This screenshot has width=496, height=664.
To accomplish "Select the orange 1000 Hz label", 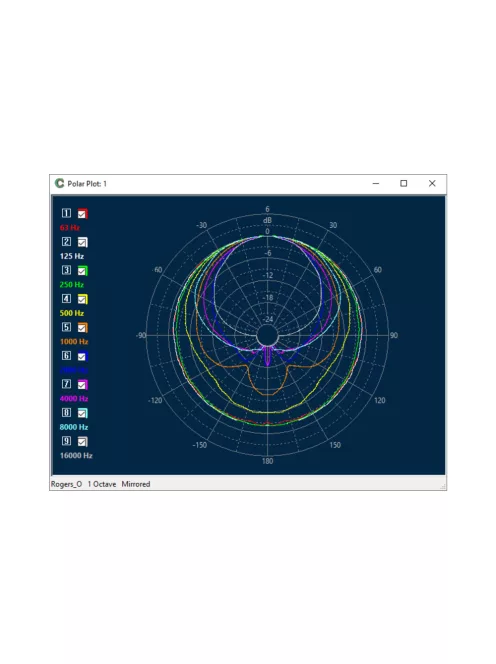I will [74, 341].
